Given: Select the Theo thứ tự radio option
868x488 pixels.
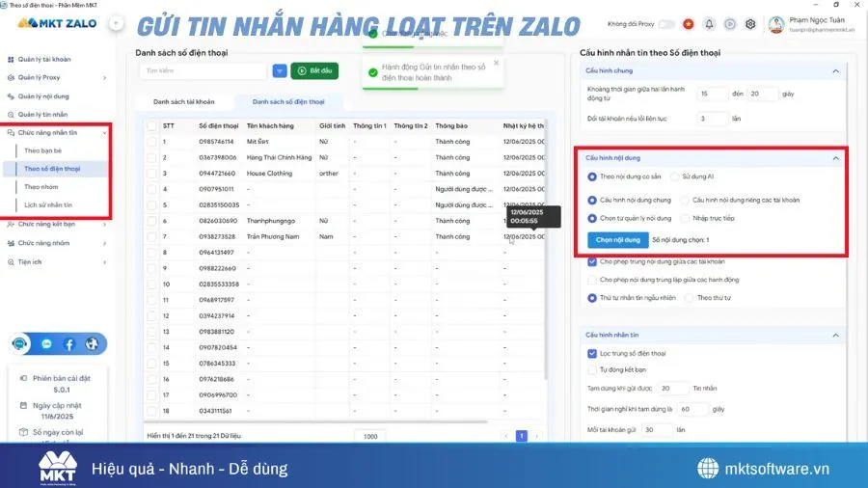Looking at the screenshot, I should 689,298.
